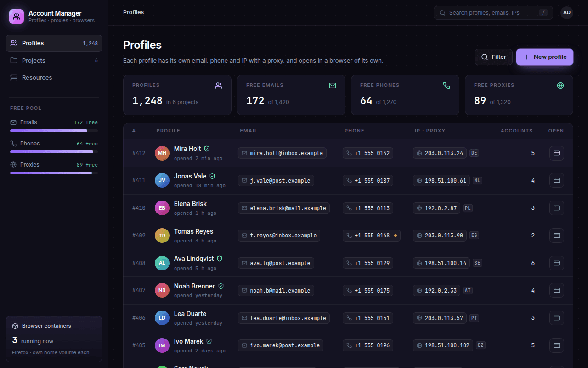
Task: Click the envelope icon on Free Emails card
Action: (x=333, y=86)
